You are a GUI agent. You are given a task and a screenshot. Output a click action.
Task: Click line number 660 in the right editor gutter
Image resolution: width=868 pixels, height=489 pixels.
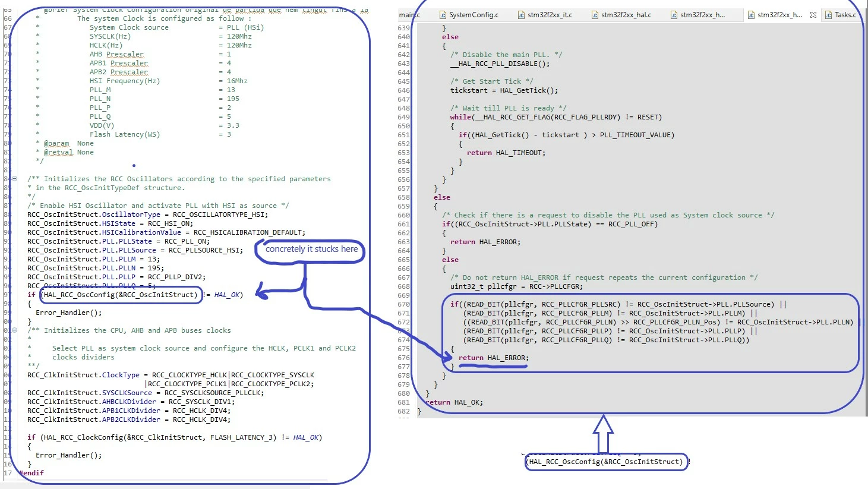(x=404, y=215)
